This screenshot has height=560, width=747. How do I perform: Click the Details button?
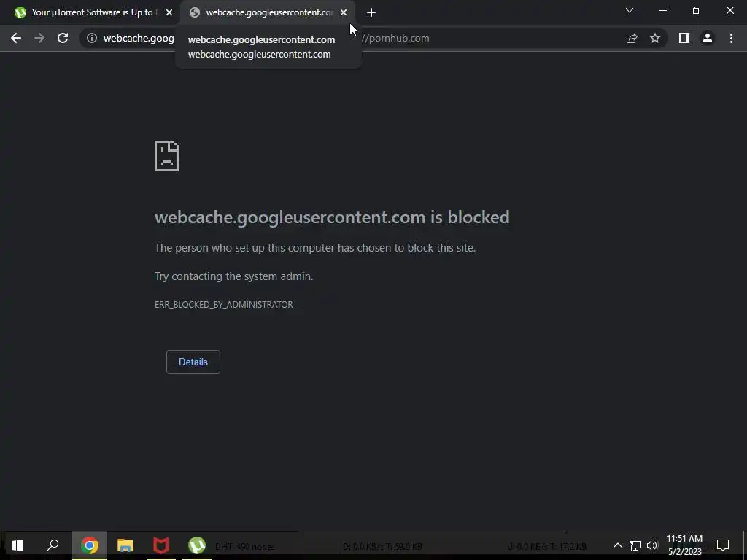click(193, 362)
